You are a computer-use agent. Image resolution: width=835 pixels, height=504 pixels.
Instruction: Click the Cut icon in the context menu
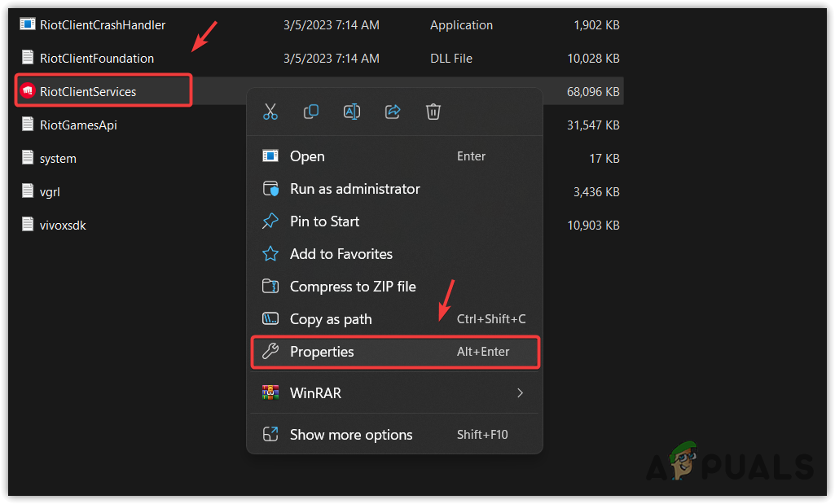pyautogui.click(x=270, y=112)
